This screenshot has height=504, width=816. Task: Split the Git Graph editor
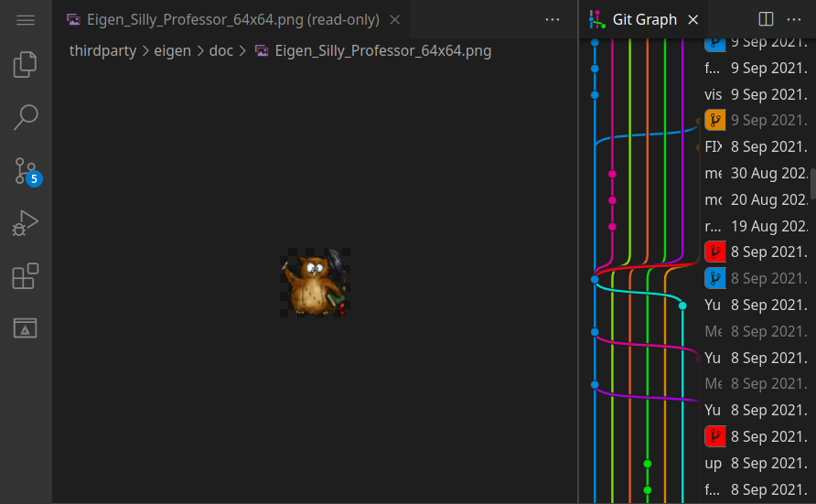point(766,19)
